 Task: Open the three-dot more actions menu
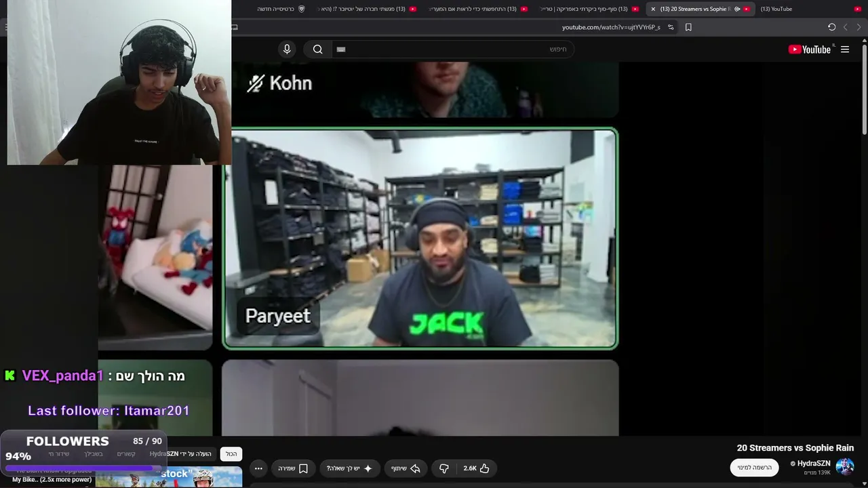click(x=258, y=468)
